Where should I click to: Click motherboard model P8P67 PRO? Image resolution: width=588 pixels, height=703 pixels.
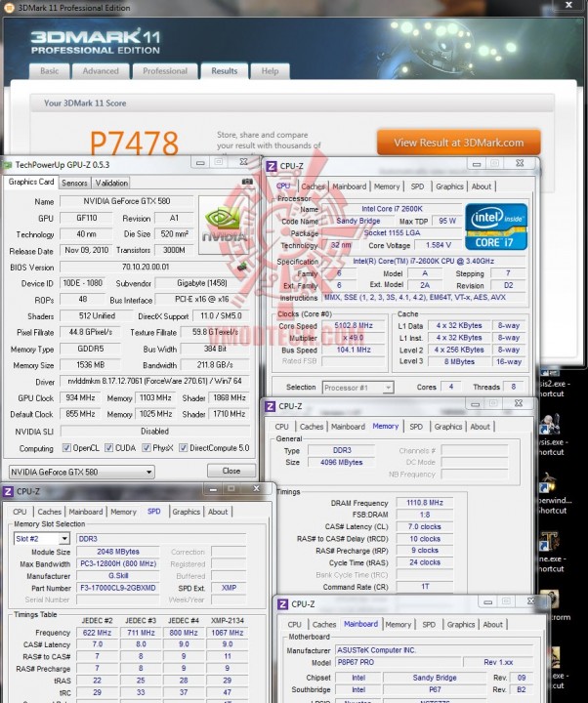pyautogui.click(x=398, y=662)
